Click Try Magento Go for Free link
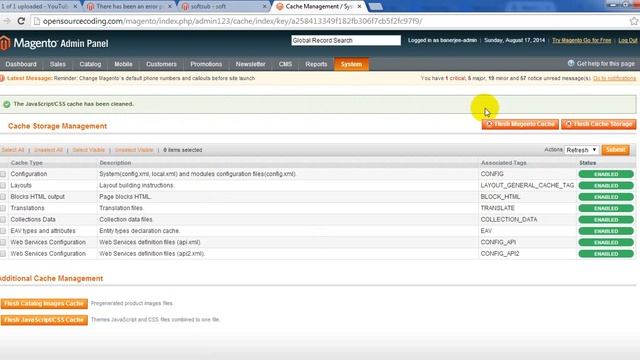The image size is (640, 360). pos(582,40)
